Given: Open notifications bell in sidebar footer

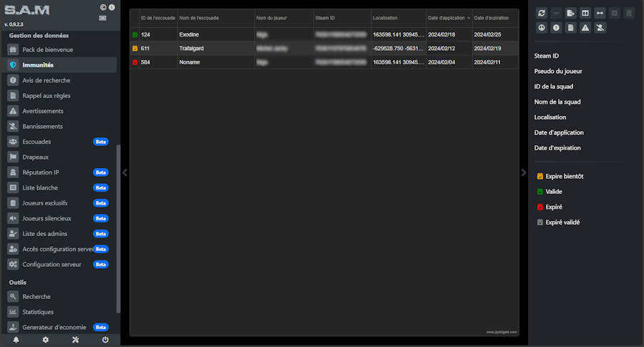Looking at the screenshot, I should [x=16, y=340].
